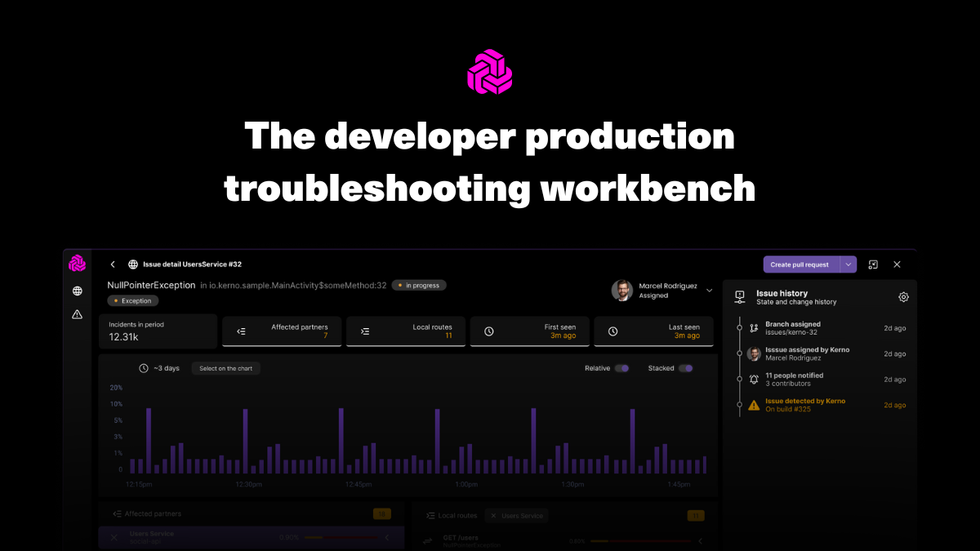Click the Kerno logo in the sidebar
The height and width of the screenshot is (551, 980).
(78, 263)
